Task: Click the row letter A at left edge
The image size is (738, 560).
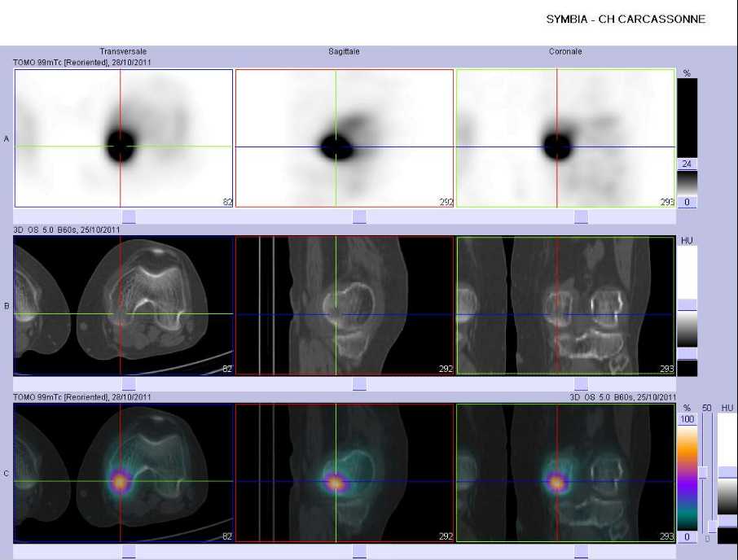Action: [7, 138]
